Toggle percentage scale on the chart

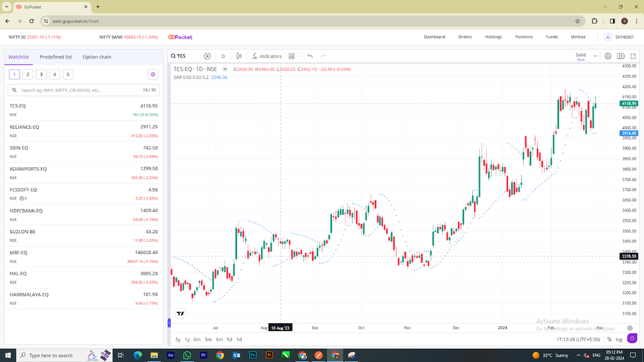(609, 339)
